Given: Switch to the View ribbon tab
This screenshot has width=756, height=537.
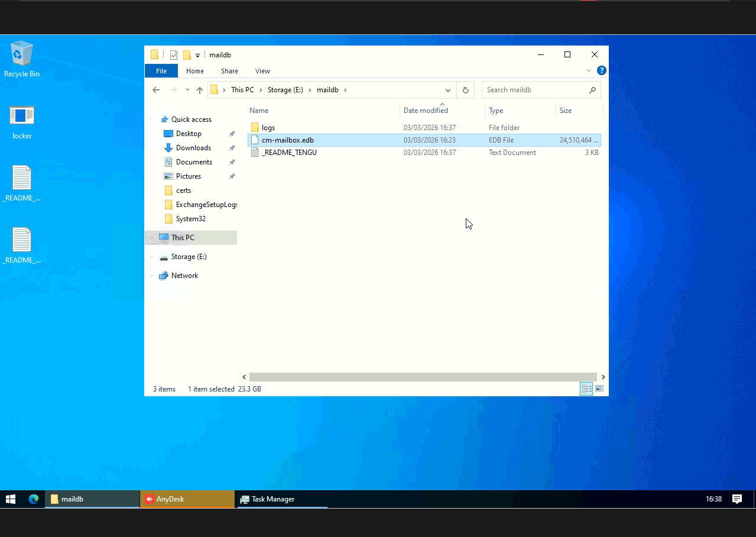Looking at the screenshot, I should (262, 71).
